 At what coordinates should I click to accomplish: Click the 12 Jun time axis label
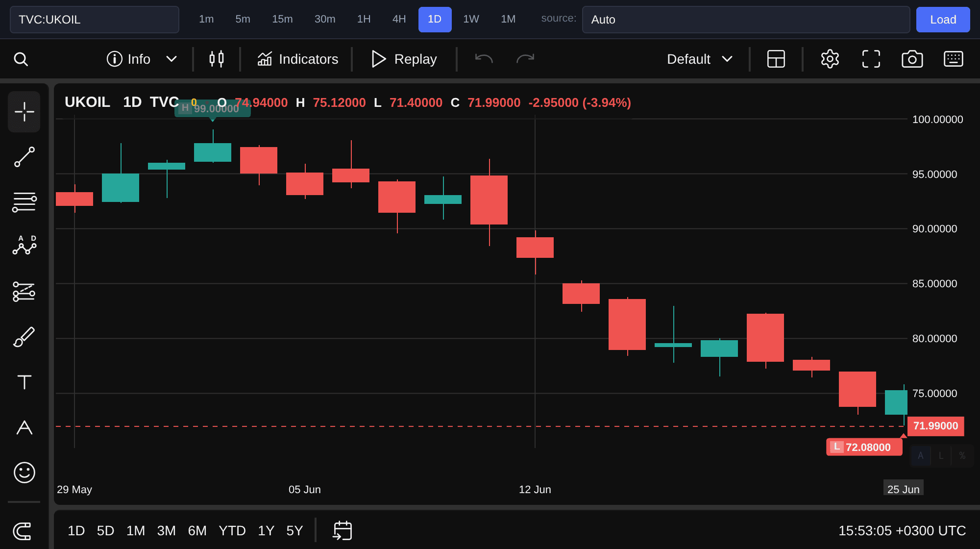point(535,489)
